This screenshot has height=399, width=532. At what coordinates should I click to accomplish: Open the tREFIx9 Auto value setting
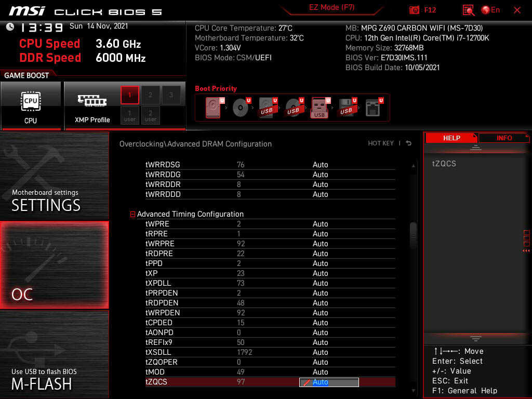(x=320, y=342)
